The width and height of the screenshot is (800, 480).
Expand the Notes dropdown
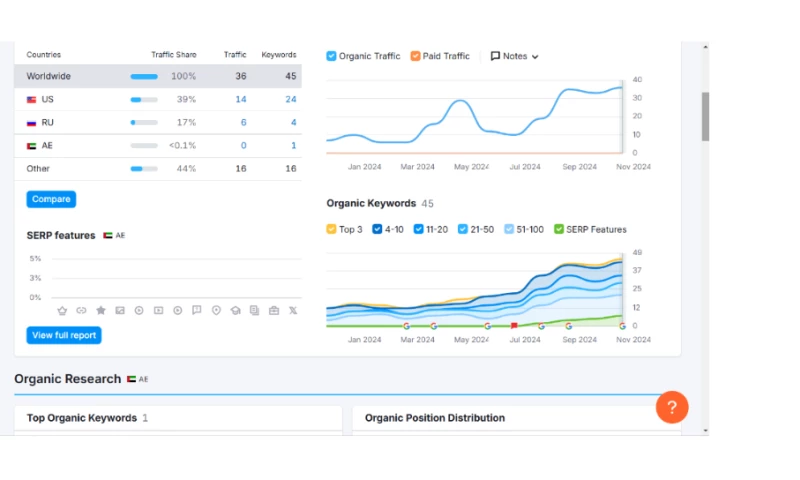click(515, 56)
